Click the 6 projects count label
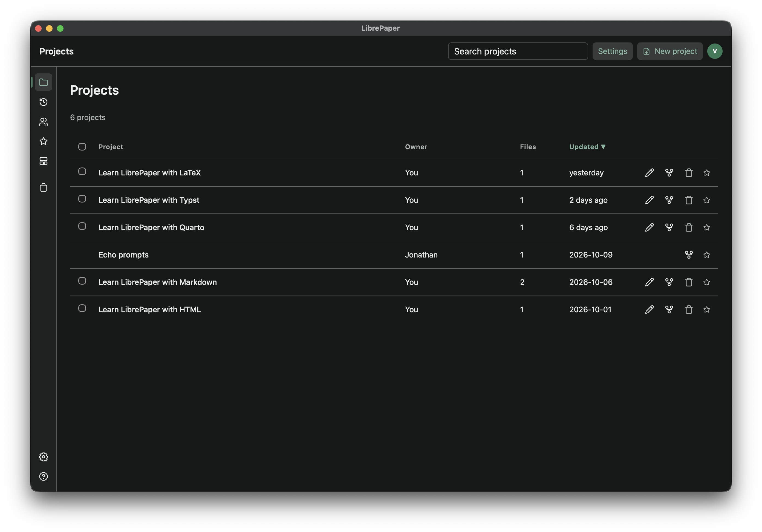 [x=88, y=117]
